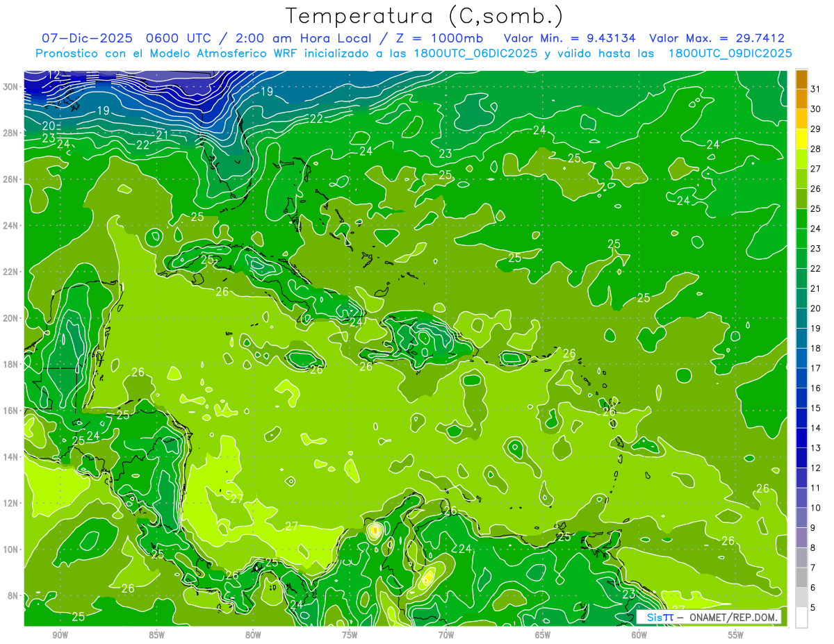834x644 pixels.
Task: Click the "90W" longitude axis label
Action: pos(60,635)
